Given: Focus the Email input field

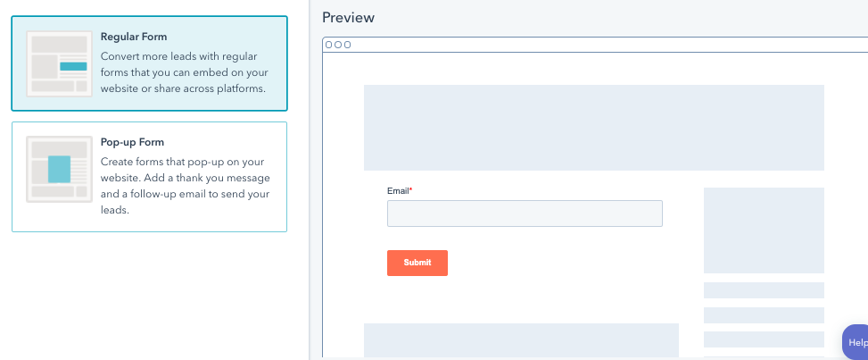Looking at the screenshot, I should [x=525, y=213].
